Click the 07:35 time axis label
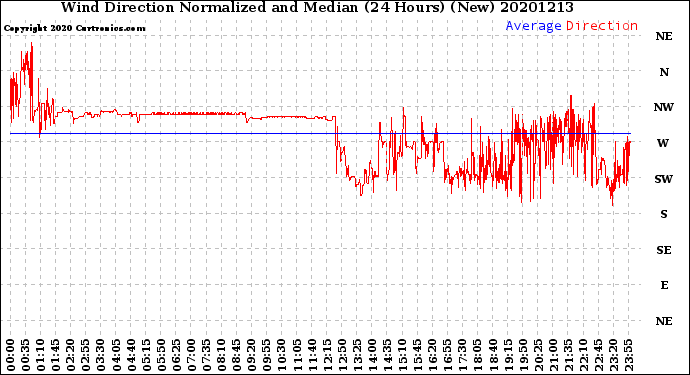The height and width of the screenshot is (375, 690). (206, 354)
